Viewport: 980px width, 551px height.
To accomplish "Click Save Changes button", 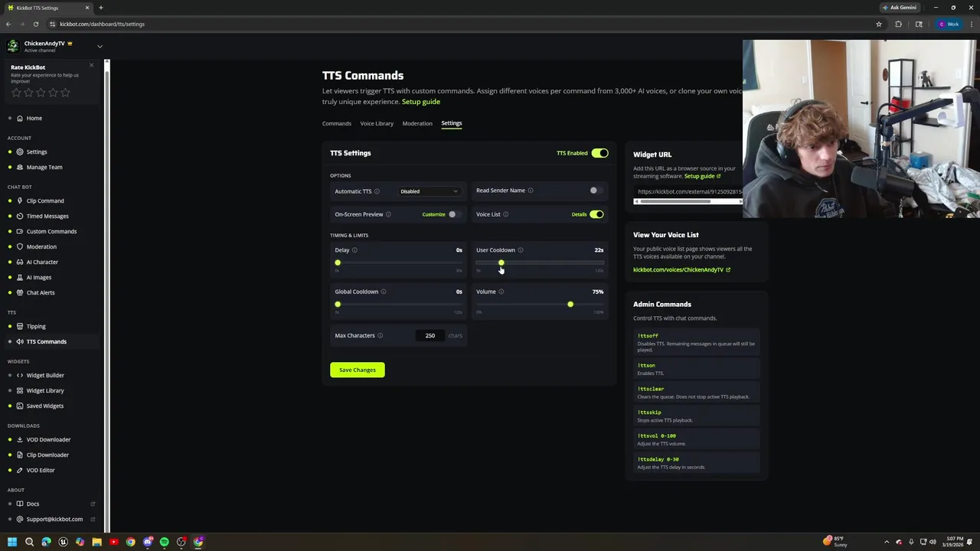I will [358, 370].
